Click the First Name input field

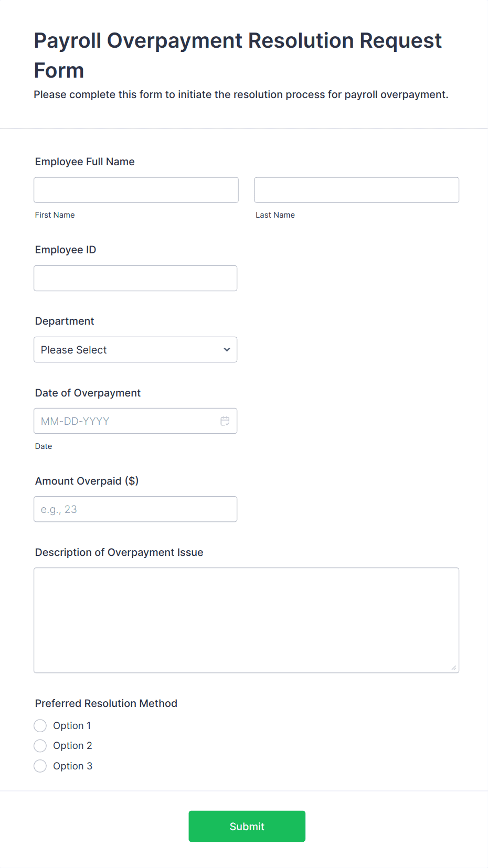[x=136, y=190]
